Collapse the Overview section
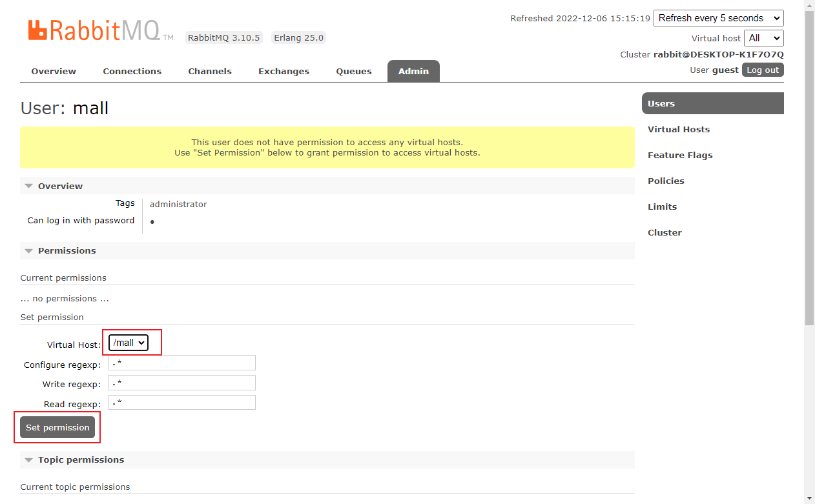 (x=327, y=186)
